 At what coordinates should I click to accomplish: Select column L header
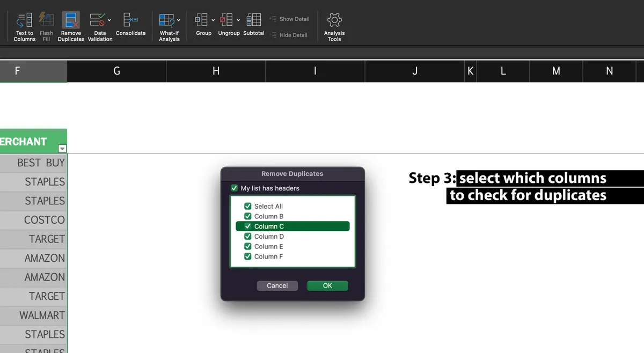pos(503,71)
